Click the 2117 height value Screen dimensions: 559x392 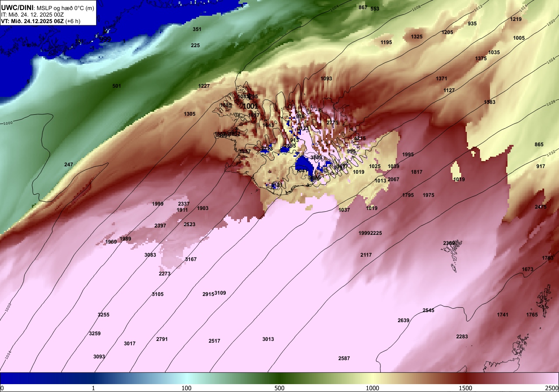366,255
